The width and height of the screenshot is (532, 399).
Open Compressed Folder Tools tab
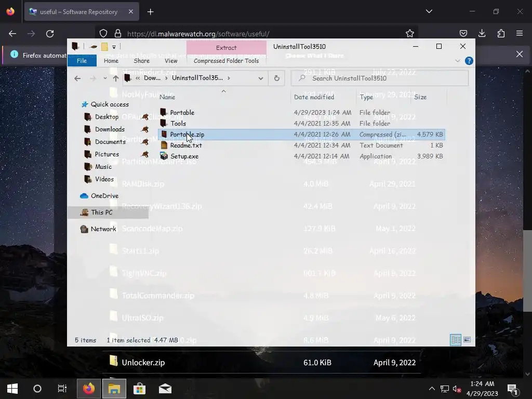[x=227, y=61]
